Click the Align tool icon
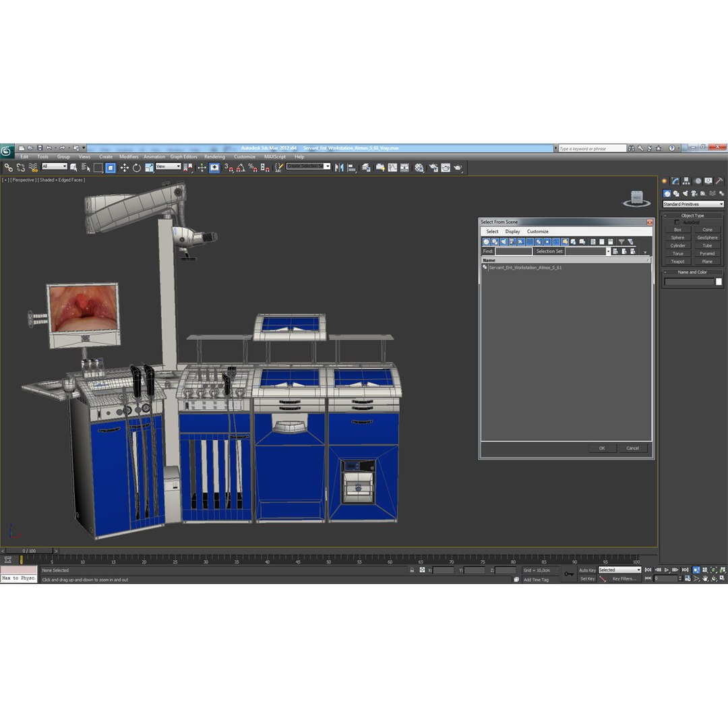The image size is (728, 728). 351,168
